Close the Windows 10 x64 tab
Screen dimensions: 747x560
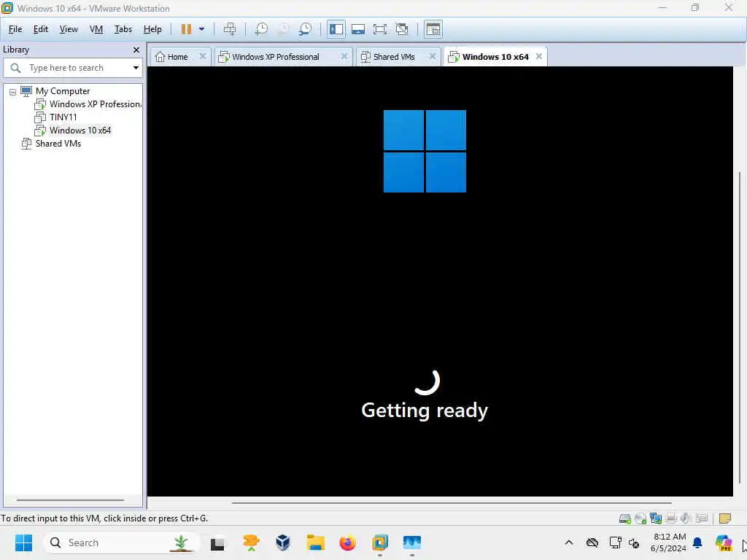point(539,56)
